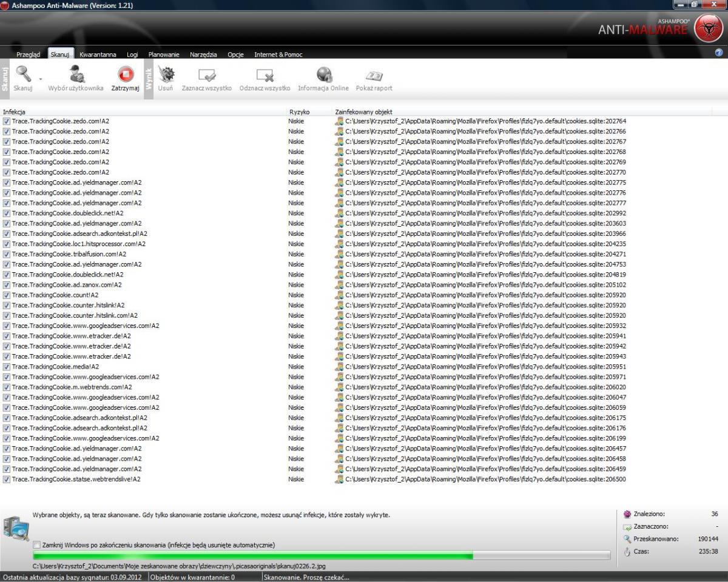Image resolution: width=728 pixels, height=582 pixels.
Task: Click the Zaznaczono check icon
Action: pyautogui.click(x=627, y=527)
